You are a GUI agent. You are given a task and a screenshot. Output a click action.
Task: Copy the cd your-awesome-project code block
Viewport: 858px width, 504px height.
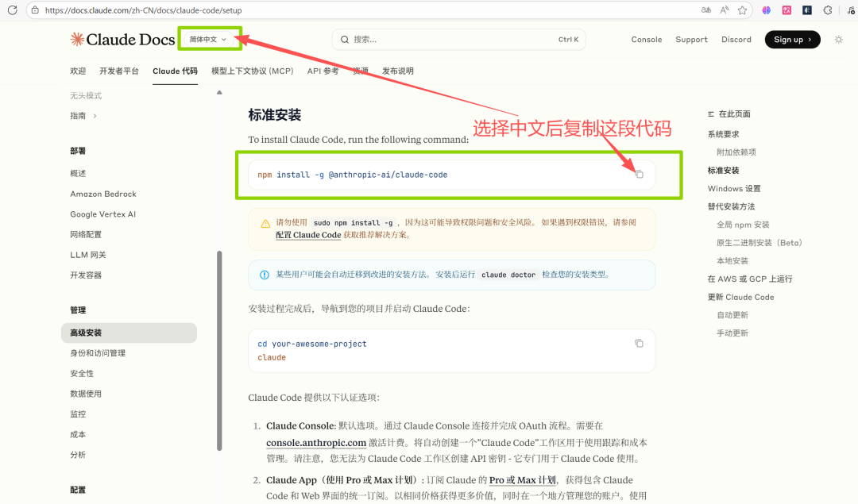[x=639, y=344]
